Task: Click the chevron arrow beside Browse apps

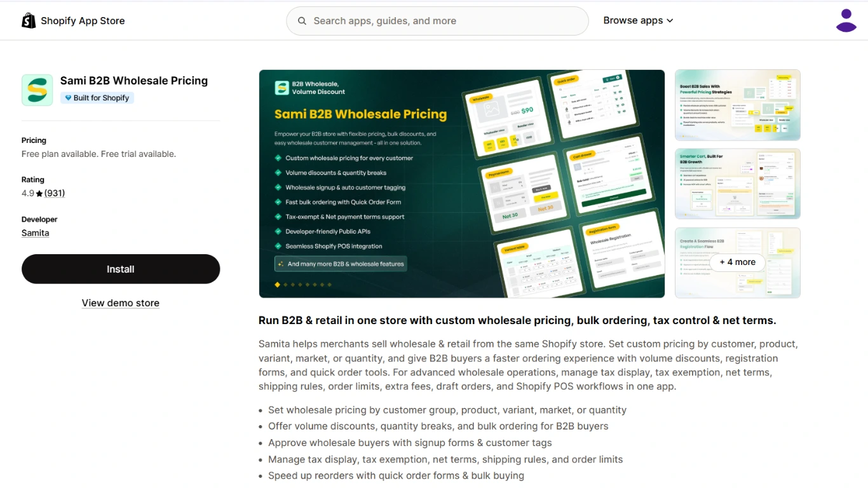Action: coord(670,21)
